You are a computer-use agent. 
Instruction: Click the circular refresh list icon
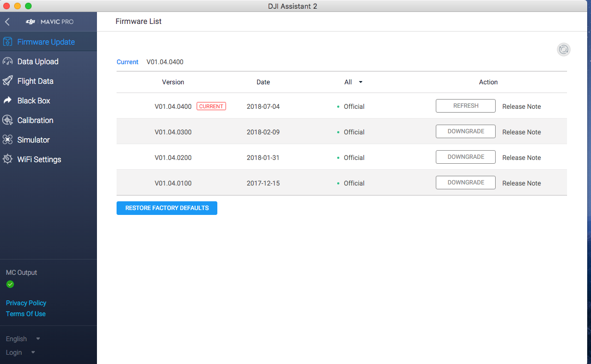[x=563, y=50]
